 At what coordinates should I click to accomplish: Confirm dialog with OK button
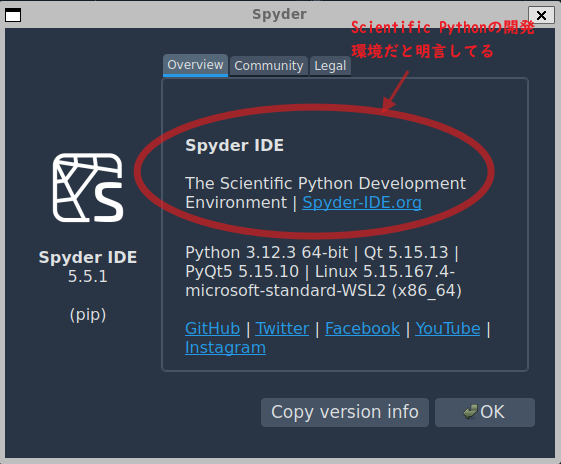click(x=485, y=412)
